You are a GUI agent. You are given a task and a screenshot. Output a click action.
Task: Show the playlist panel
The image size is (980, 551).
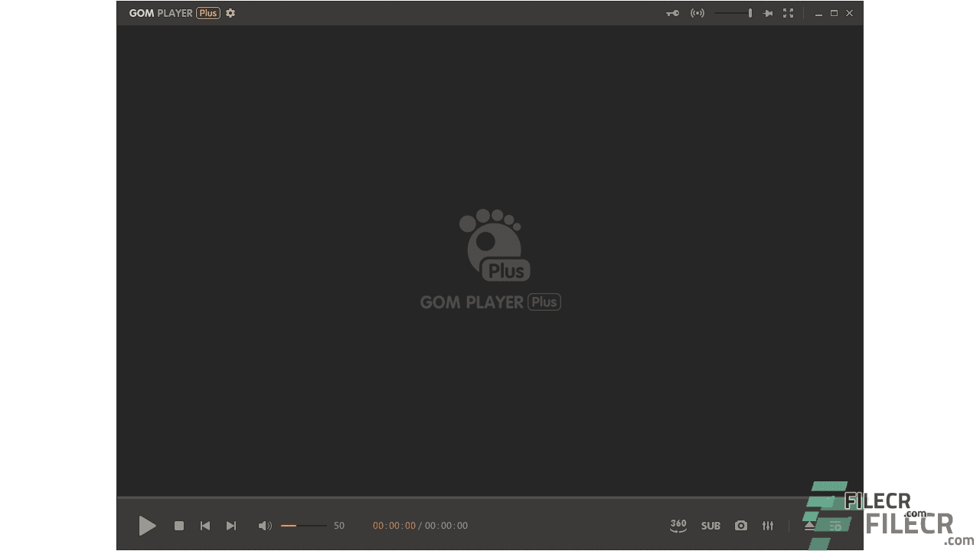(x=835, y=526)
